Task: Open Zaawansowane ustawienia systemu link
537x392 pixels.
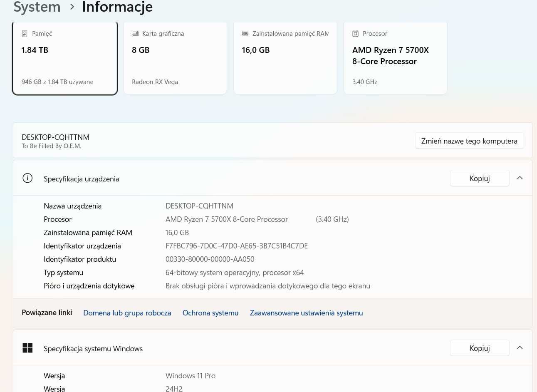Action: (x=307, y=313)
